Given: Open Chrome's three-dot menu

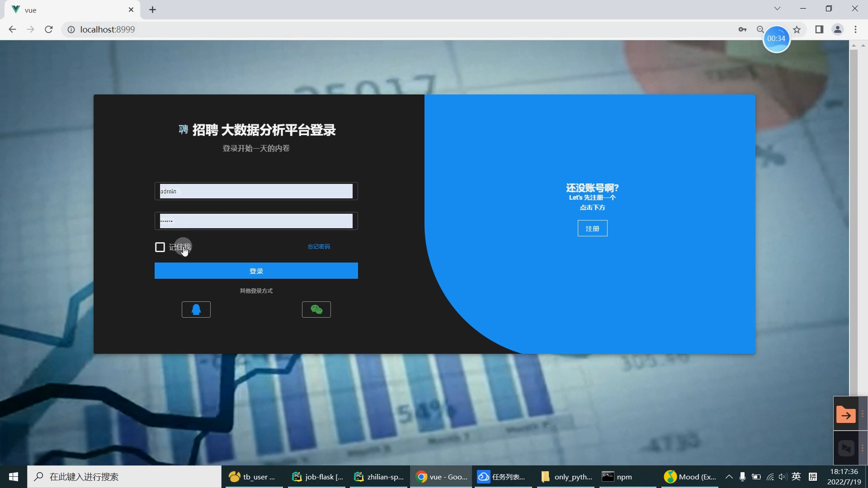Looking at the screenshot, I should 855,29.
